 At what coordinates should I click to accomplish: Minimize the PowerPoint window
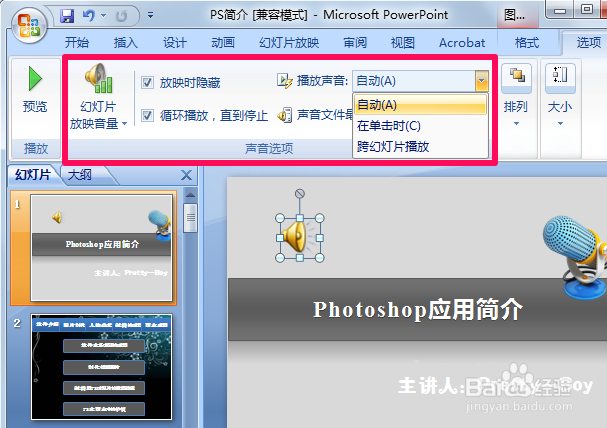coord(559,10)
